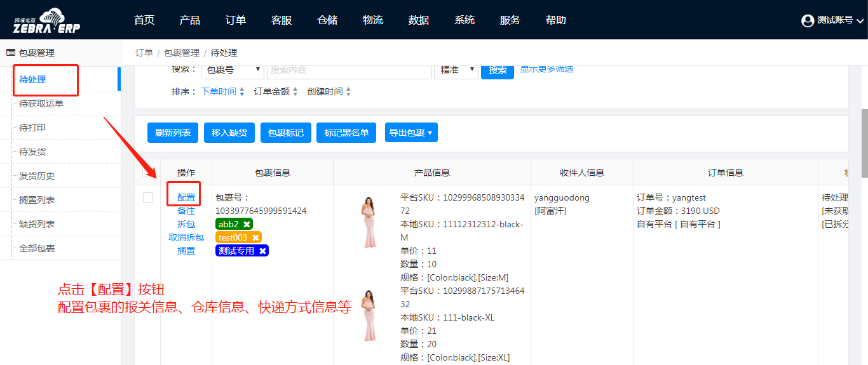This screenshot has height=365, width=868.
Task: Click the vertical page scrollbar
Action: (864, 143)
